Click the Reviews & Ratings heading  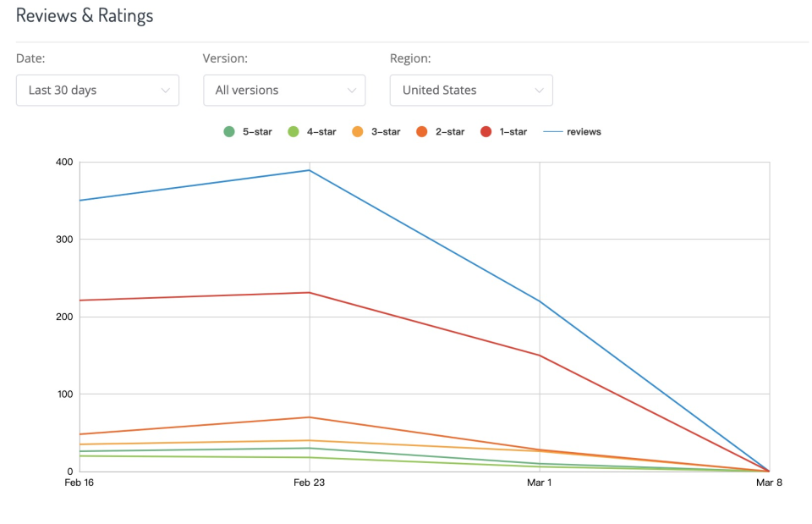(x=85, y=15)
